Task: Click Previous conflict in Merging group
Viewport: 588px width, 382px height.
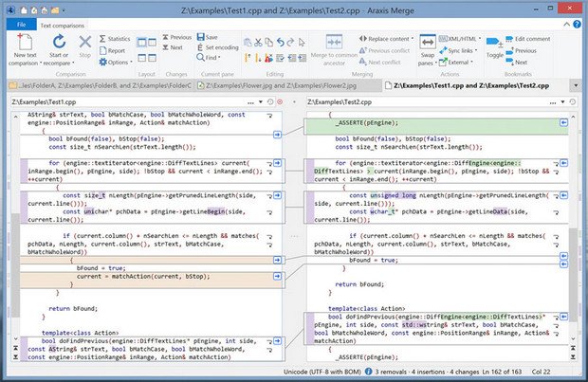Action: pyautogui.click(x=384, y=50)
